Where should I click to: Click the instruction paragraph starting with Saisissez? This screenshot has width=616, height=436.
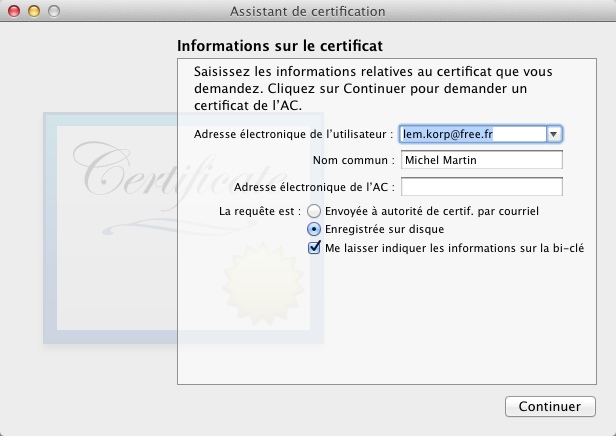point(373,88)
